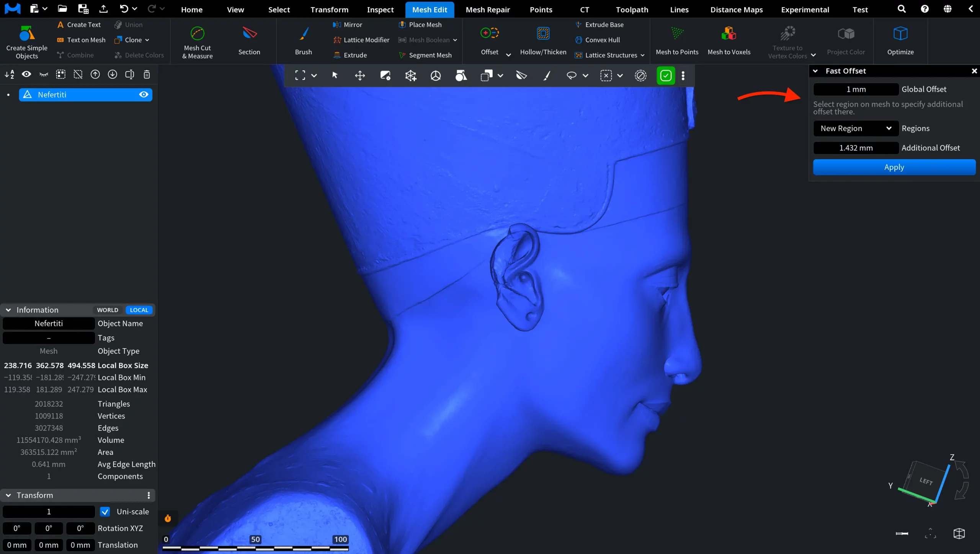Image resolution: width=980 pixels, height=554 pixels.
Task: Click the Additional Offset value field
Action: click(856, 148)
